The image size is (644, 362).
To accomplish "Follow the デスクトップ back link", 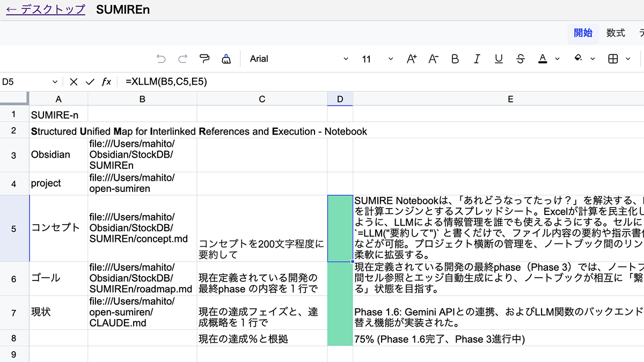I will pos(45,10).
